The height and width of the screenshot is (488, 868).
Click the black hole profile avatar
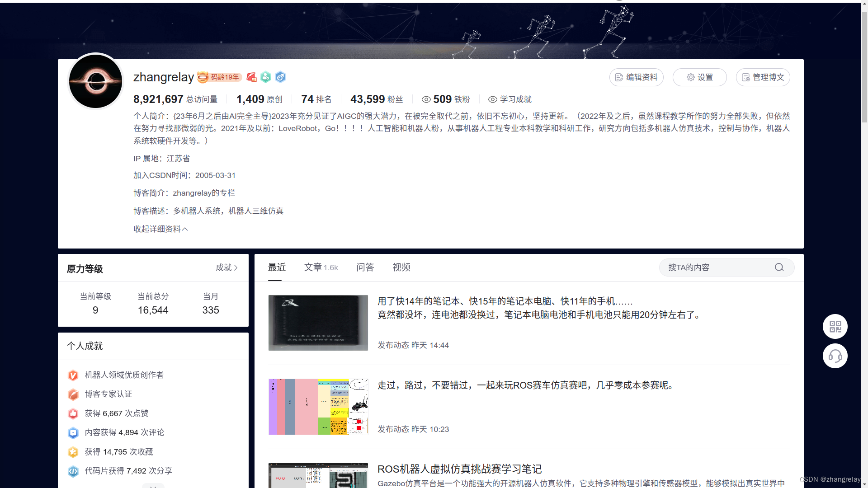95,81
